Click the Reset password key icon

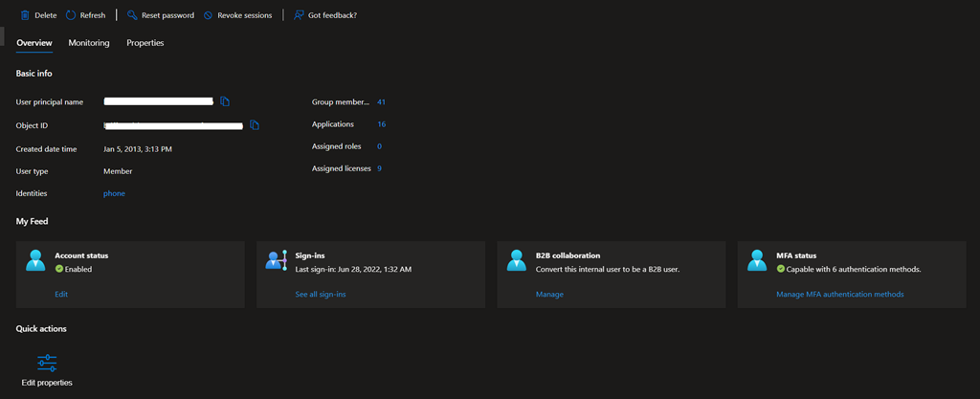(x=132, y=15)
